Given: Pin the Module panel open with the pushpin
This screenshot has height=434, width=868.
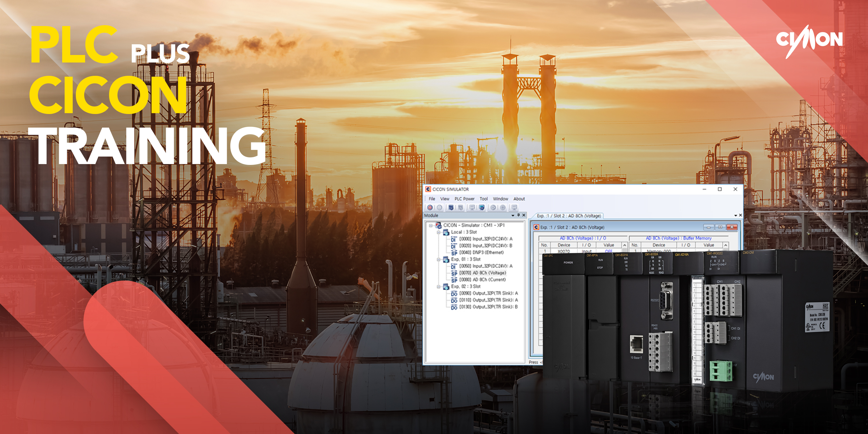Looking at the screenshot, I should (518, 215).
